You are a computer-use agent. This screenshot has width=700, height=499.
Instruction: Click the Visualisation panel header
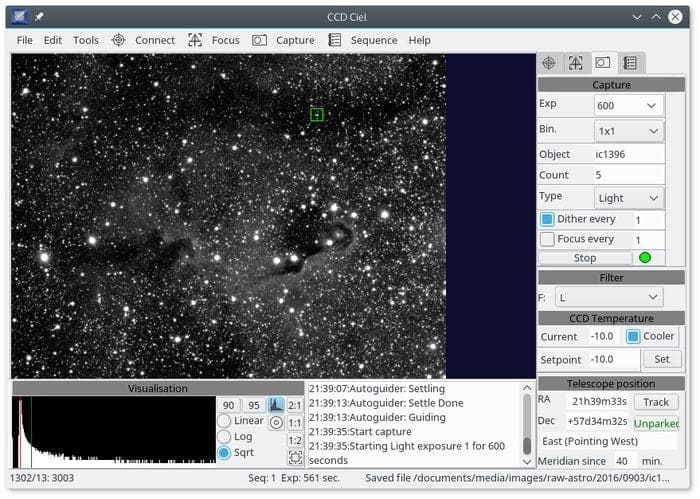[158, 388]
